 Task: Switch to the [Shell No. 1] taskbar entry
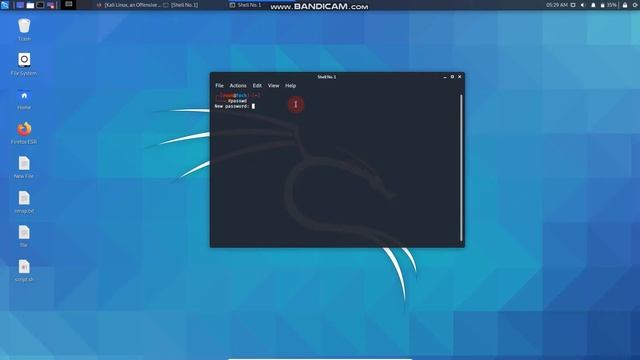[x=181, y=5]
